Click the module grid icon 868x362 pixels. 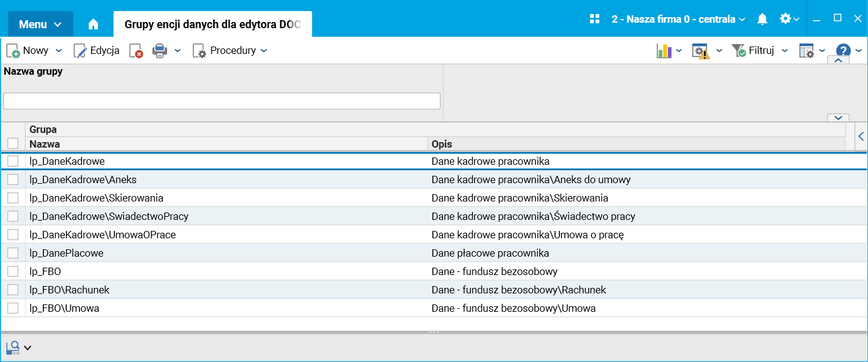[x=594, y=19]
